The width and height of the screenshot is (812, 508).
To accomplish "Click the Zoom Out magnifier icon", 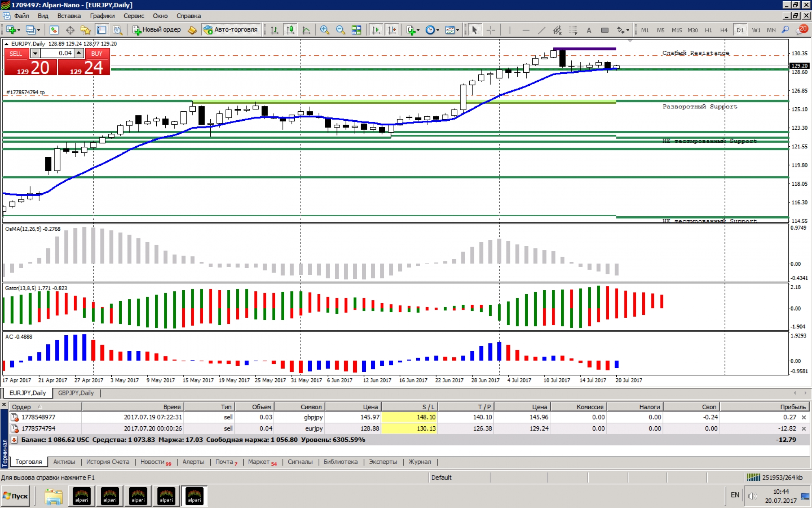I will (340, 30).
